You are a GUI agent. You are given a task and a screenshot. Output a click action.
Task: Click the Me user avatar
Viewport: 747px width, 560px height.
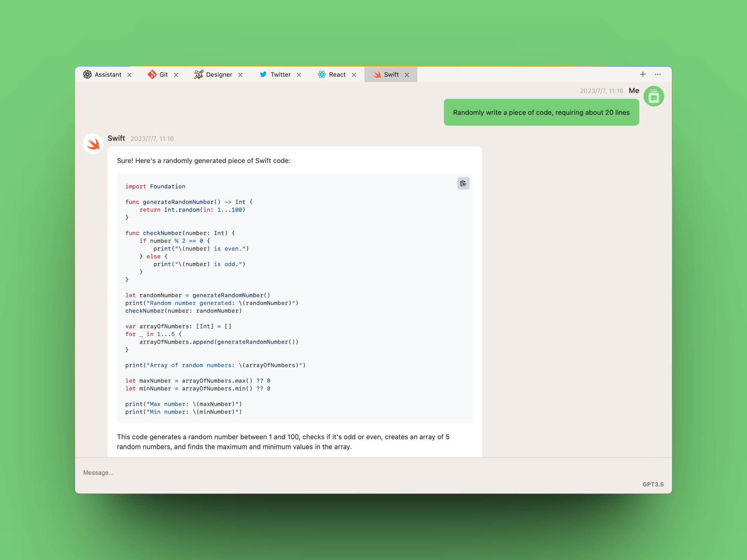pos(654,96)
